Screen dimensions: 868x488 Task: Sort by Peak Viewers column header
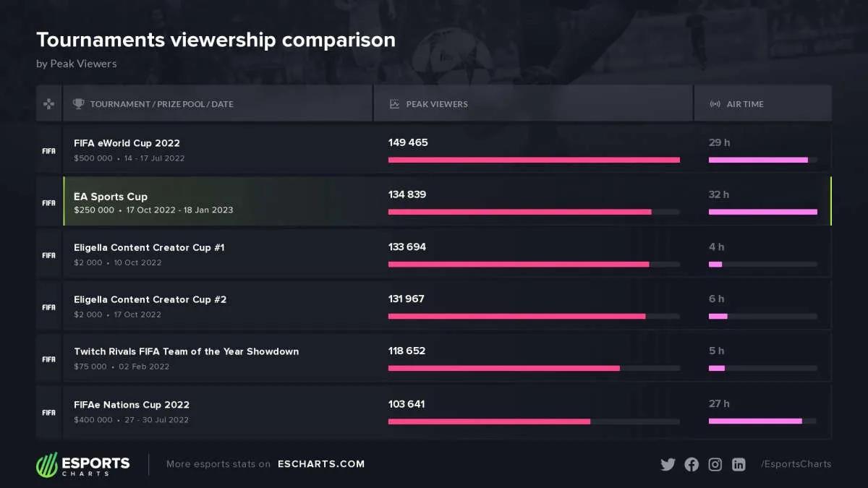[x=437, y=104]
